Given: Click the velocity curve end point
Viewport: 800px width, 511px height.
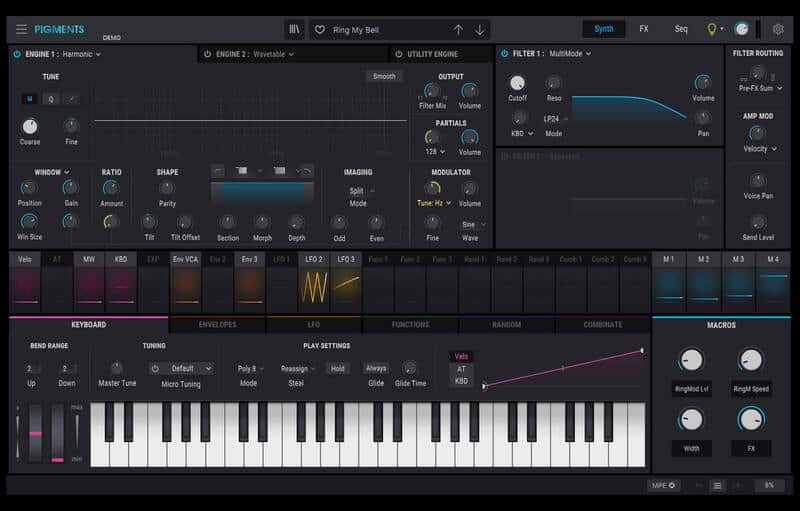Looking at the screenshot, I should click(642, 350).
